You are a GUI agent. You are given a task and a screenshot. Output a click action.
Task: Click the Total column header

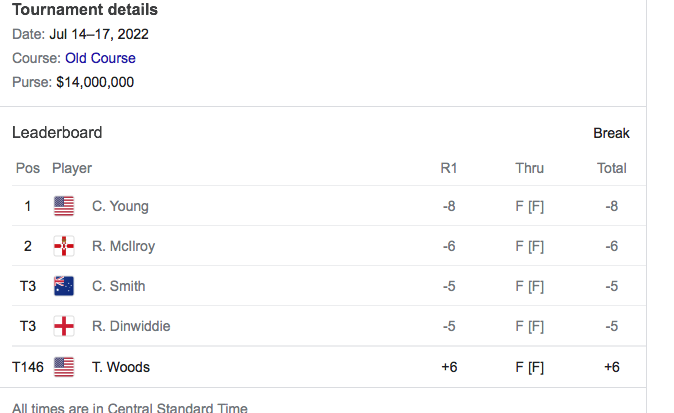(x=611, y=168)
